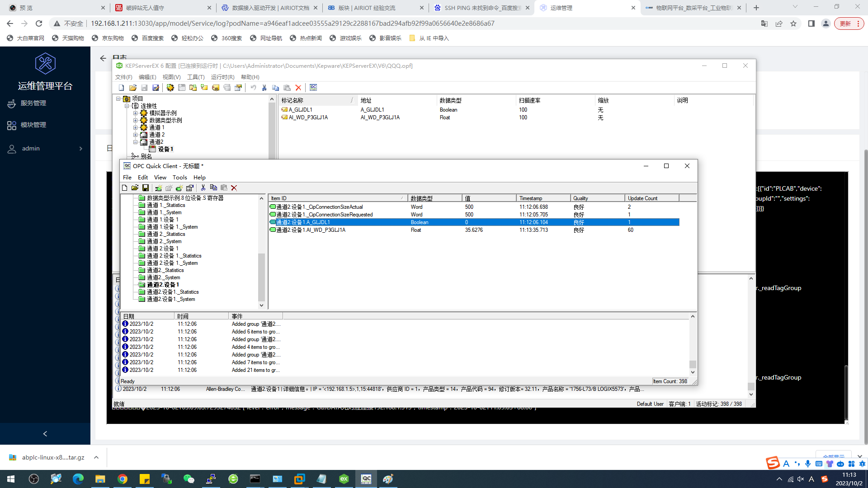Open downloads item abplc-linux chevron menu
Image resolution: width=868 pixels, height=488 pixels.
click(96, 457)
